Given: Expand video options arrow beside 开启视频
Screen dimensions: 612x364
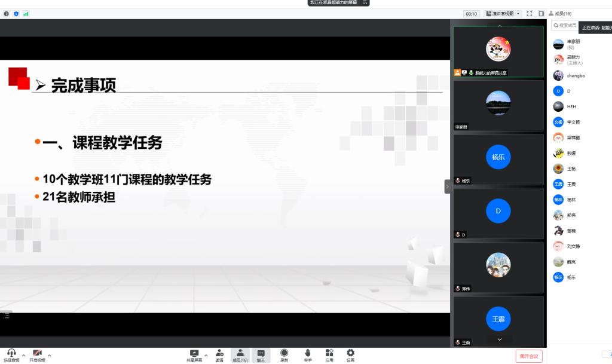Looking at the screenshot, I should pos(50,356).
